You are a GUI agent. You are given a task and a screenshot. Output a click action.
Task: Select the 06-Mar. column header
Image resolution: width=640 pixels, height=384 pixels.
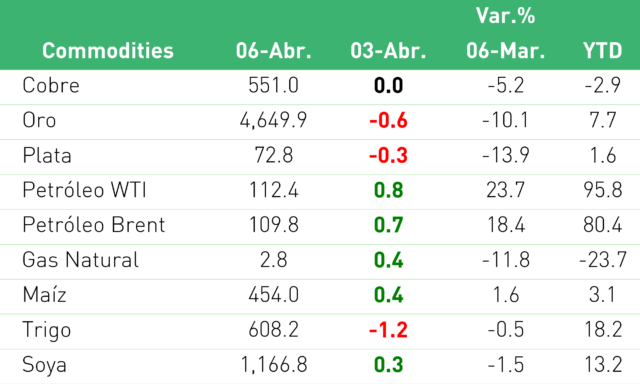pos(505,51)
